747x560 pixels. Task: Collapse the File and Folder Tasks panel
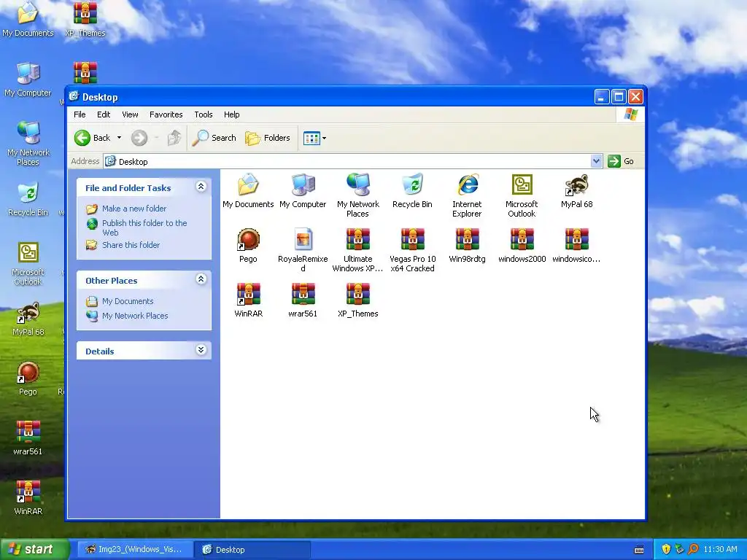201,187
